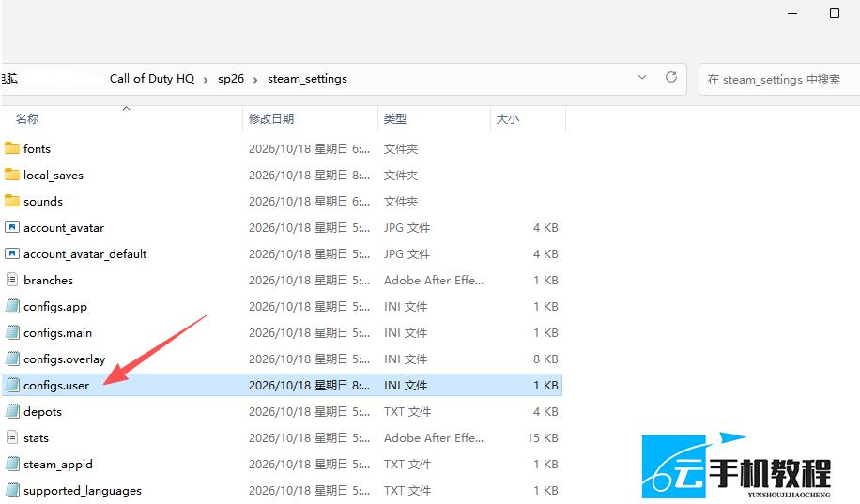Go to Call of Duty HQ breadcrumb

click(152, 79)
